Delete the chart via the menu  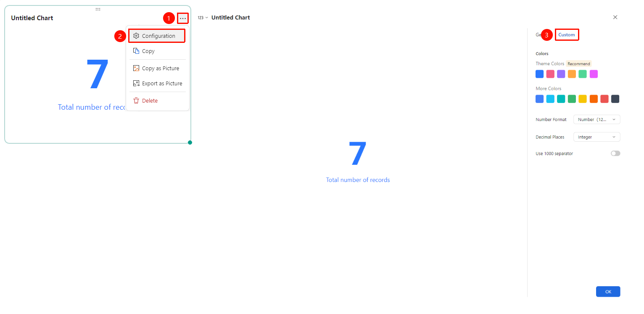tap(157, 100)
